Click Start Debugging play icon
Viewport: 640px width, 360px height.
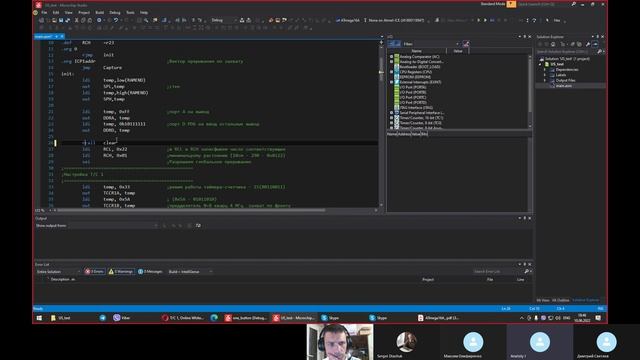point(478,20)
